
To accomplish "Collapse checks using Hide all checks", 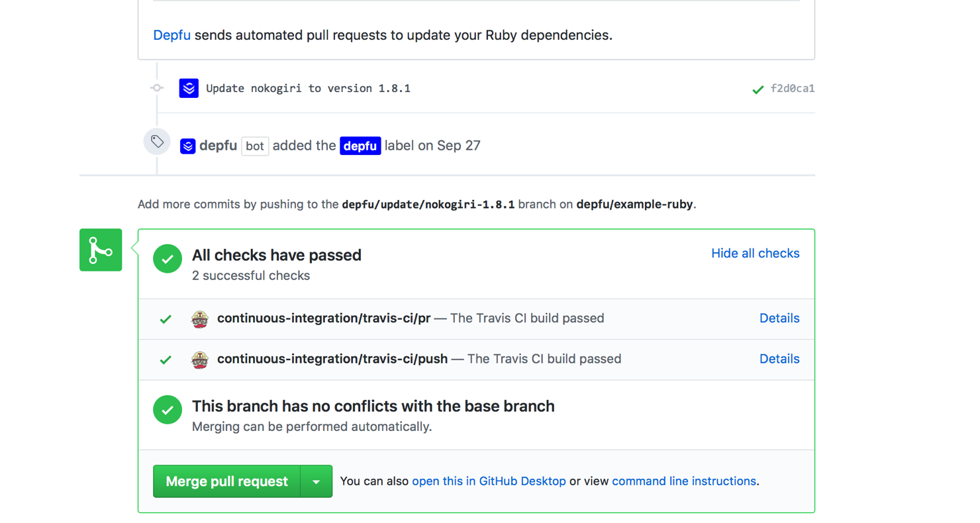I will click(x=756, y=253).
